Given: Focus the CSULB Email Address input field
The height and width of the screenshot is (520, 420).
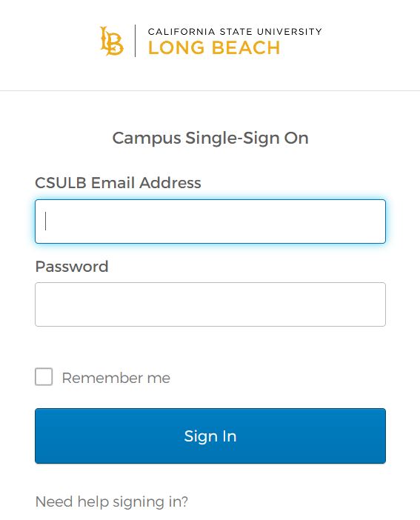Looking at the screenshot, I should click(x=210, y=221).
